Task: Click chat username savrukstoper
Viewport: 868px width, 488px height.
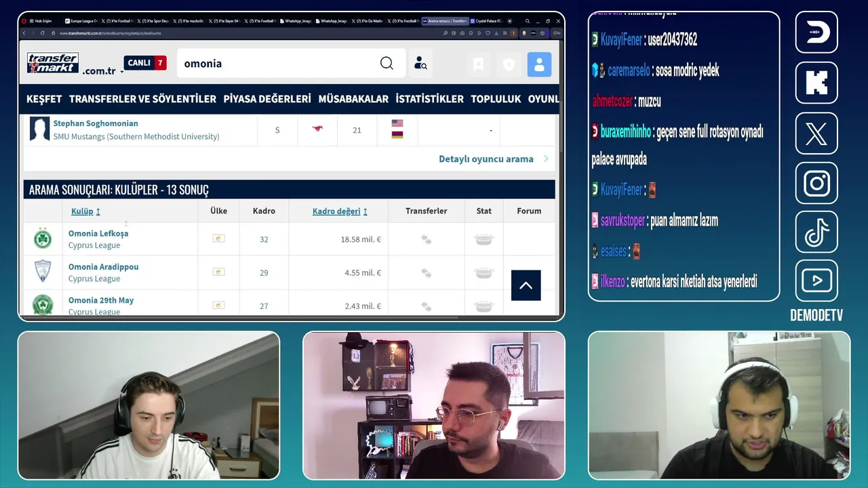Action: (x=623, y=220)
